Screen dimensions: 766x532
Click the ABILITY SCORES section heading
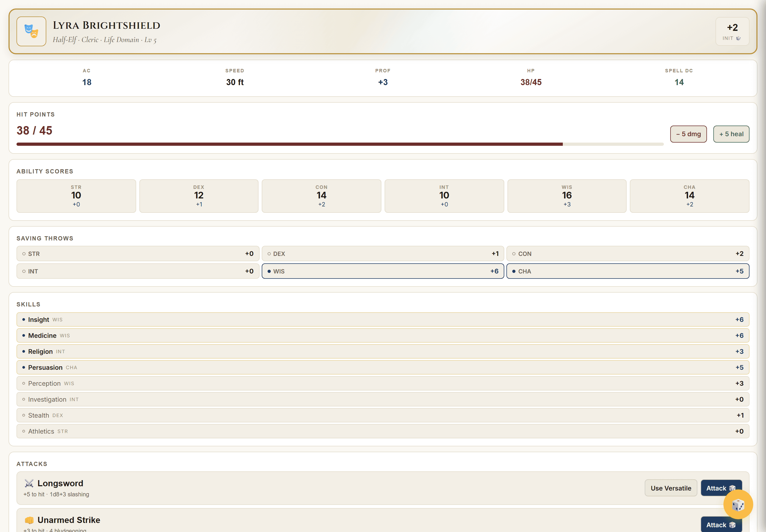tap(45, 171)
